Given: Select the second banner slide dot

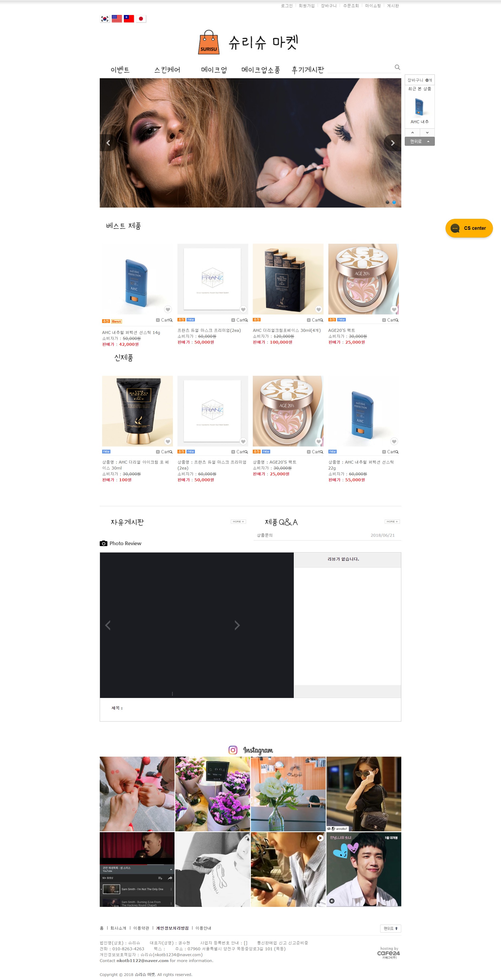Looking at the screenshot, I should click(394, 202).
